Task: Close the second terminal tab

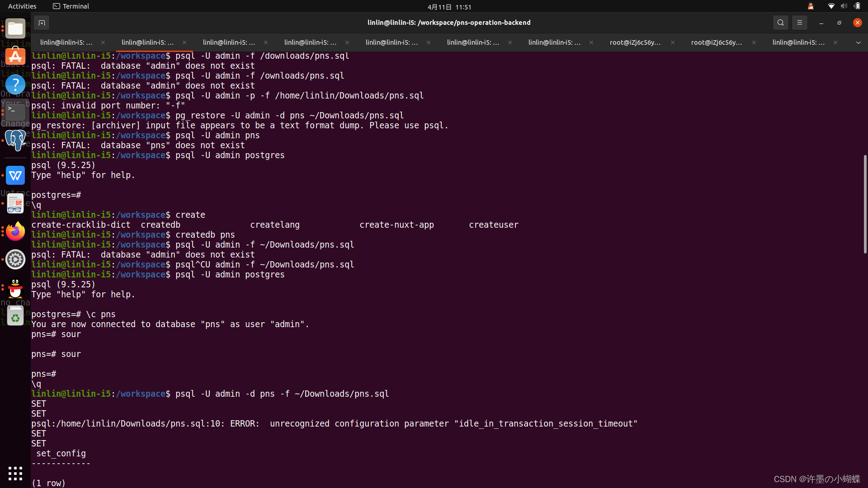Action: click(184, 42)
